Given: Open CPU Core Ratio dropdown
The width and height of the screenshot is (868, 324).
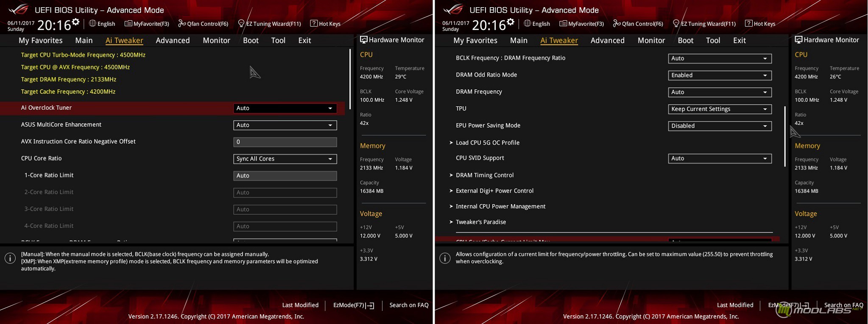Looking at the screenshot, I should tap(285, 159).
